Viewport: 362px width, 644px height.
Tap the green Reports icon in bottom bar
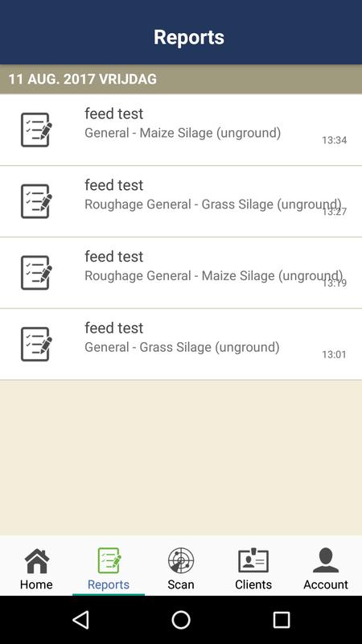coord(109,560)
